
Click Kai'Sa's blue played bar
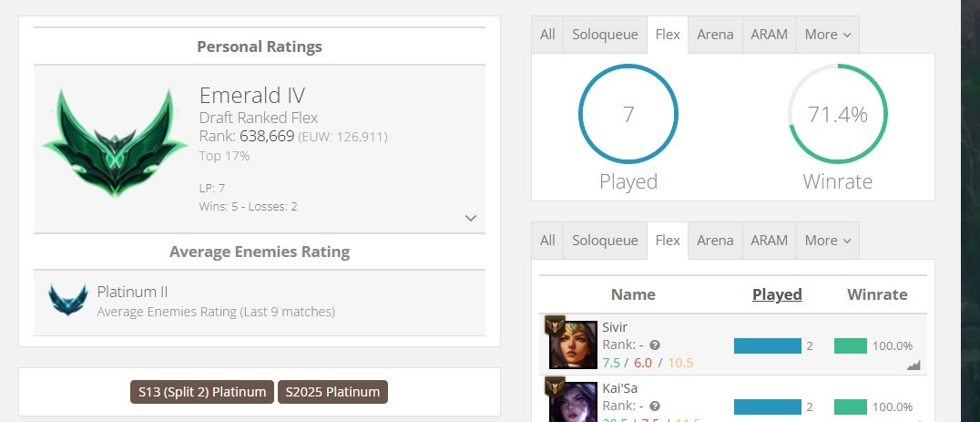coord(768,407)
